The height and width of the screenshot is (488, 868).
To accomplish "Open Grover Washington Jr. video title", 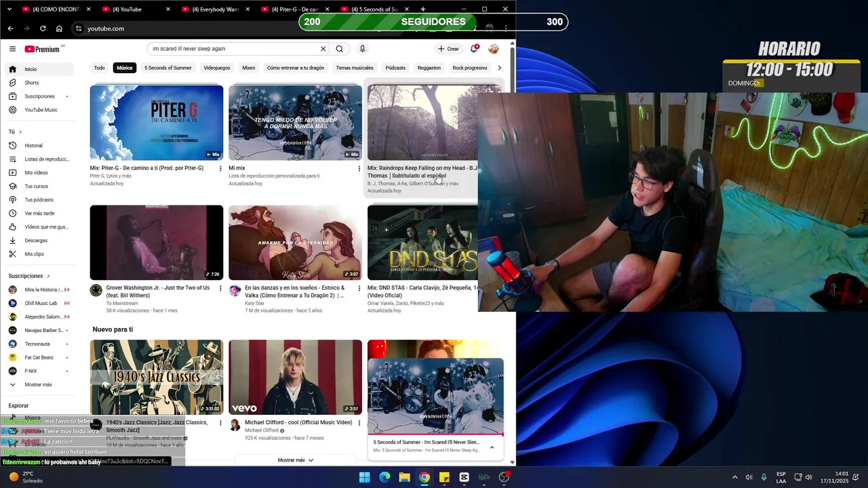I will (158, 291).
